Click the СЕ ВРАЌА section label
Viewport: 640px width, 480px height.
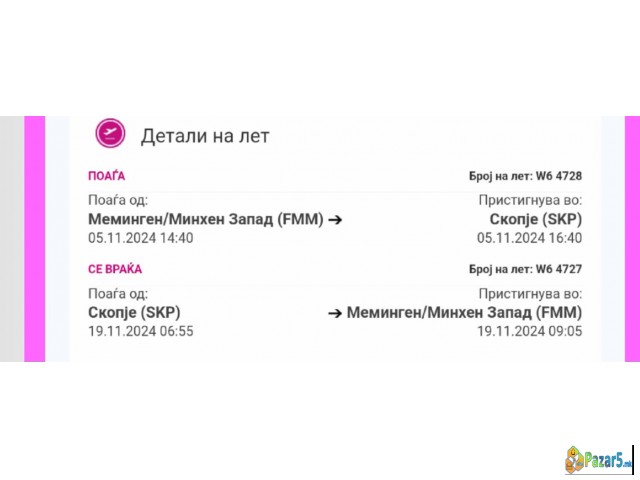(x=115, y=270)
